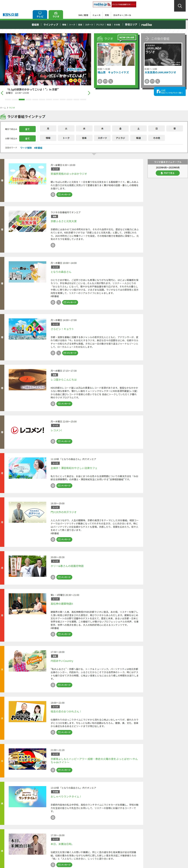This screenshot has height=868, width=188.
Task: Select 全て in 曜日で絞込み row
Action: [x=27, y=129]
